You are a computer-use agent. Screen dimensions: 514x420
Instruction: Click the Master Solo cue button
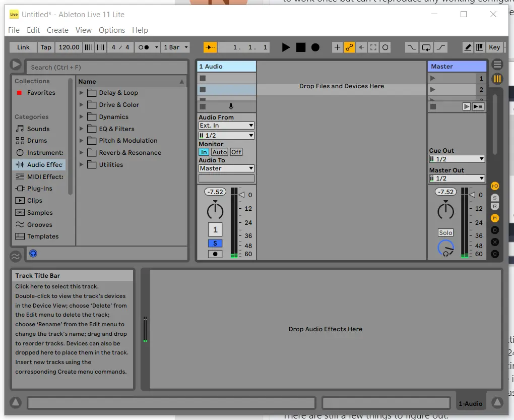[446, 233]
